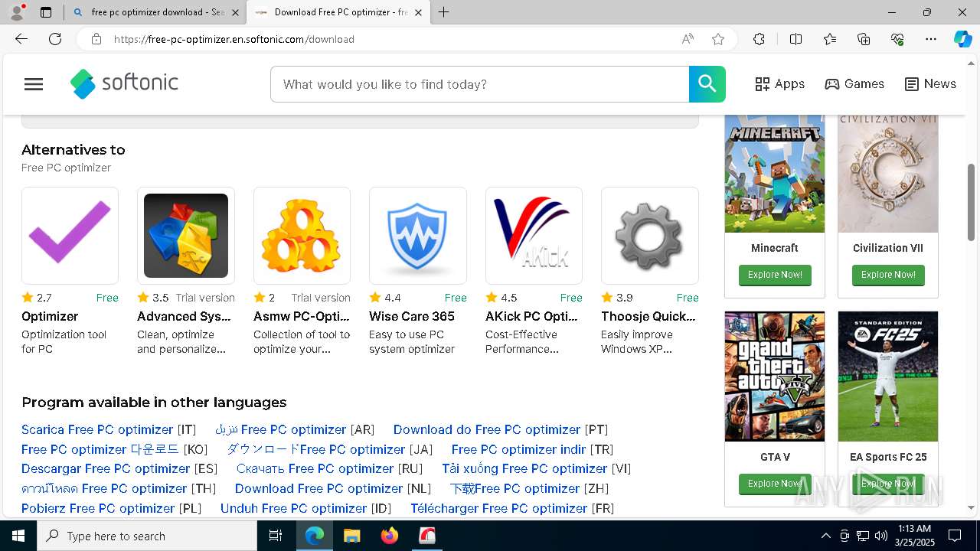Screen dimensions: 980x551
Task: Add page to favorites star
Action: click(718, 39)
